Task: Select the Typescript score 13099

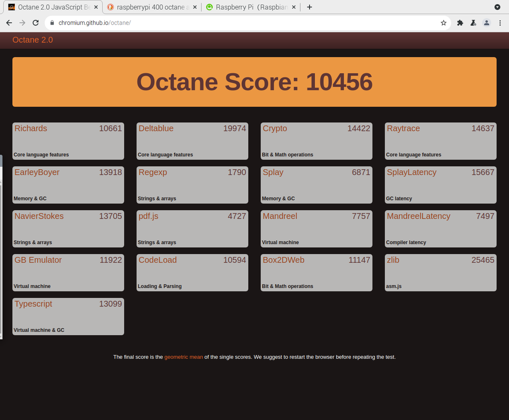Action: 110,304
